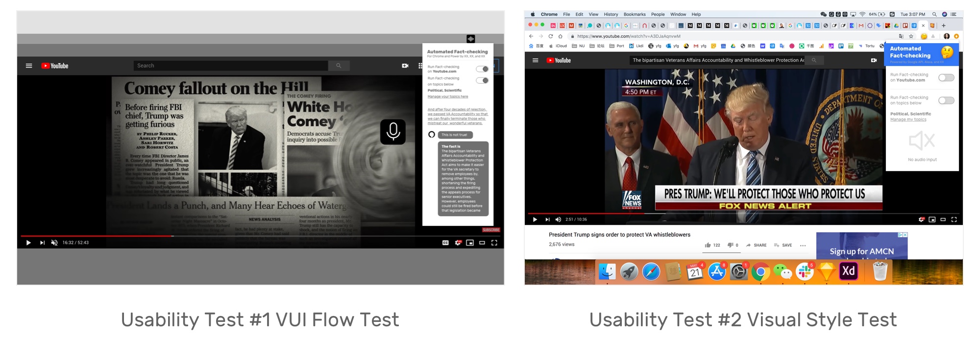Open the File menu
This screenshot has width=980, height=340.
pyautogui.click(x=566, y=14)
